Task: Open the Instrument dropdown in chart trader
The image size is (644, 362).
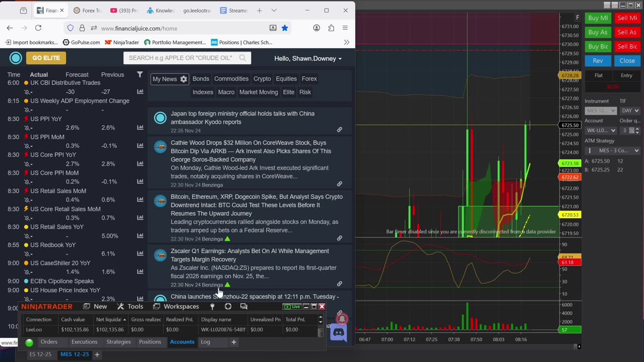Action: [600, 111]
